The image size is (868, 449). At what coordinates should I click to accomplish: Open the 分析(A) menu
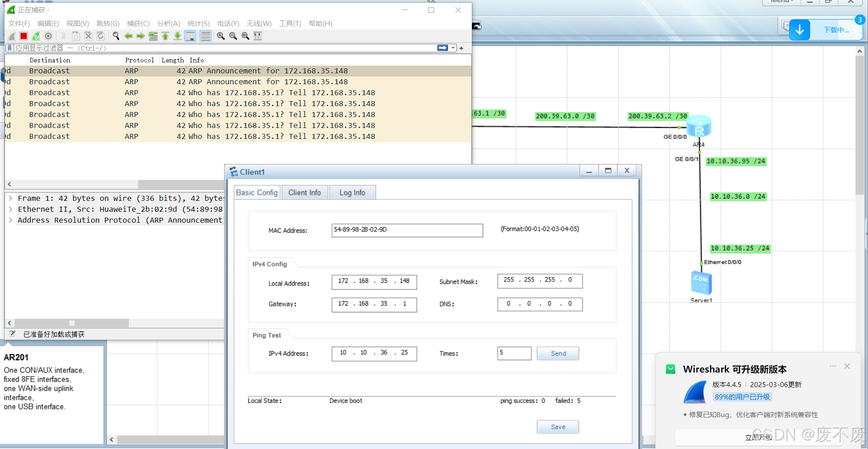(x=168, y=24)
